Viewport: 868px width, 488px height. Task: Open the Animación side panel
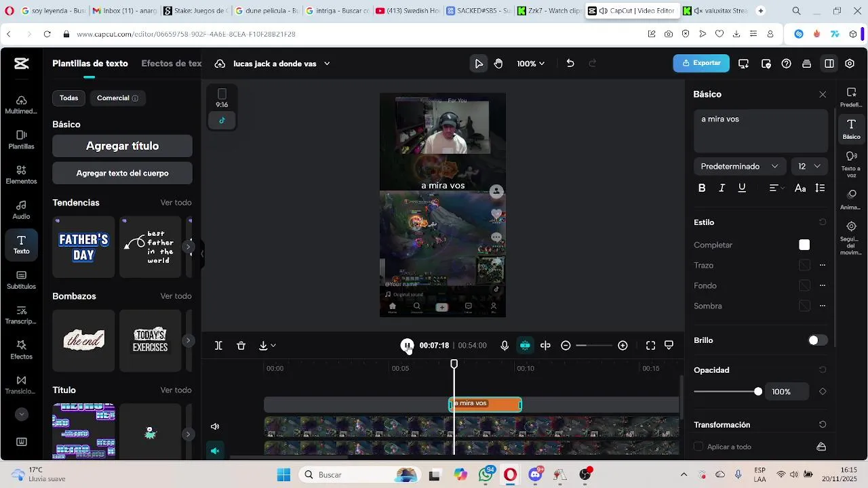tap(851, 199)
